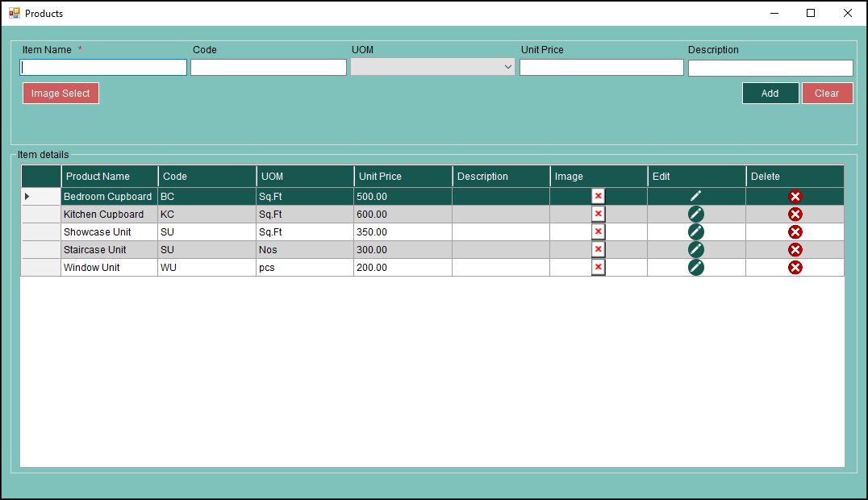Click the Description text box

(770, 68)
